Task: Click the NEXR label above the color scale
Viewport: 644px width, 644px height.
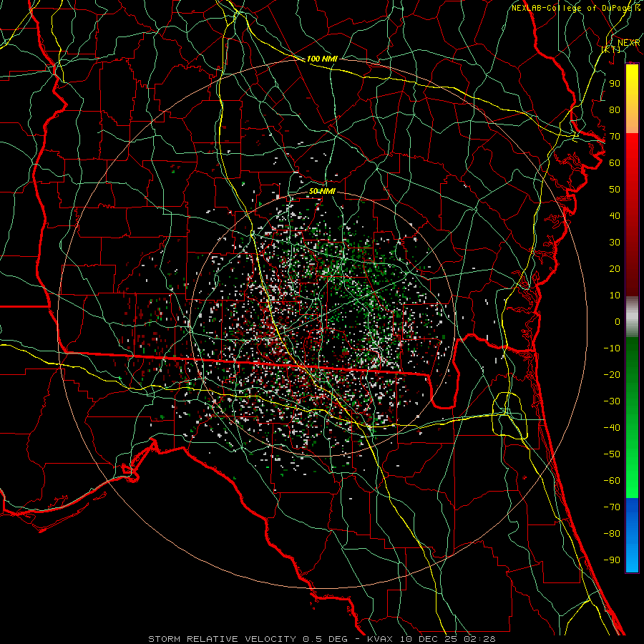Action: (x=628, y=43)
